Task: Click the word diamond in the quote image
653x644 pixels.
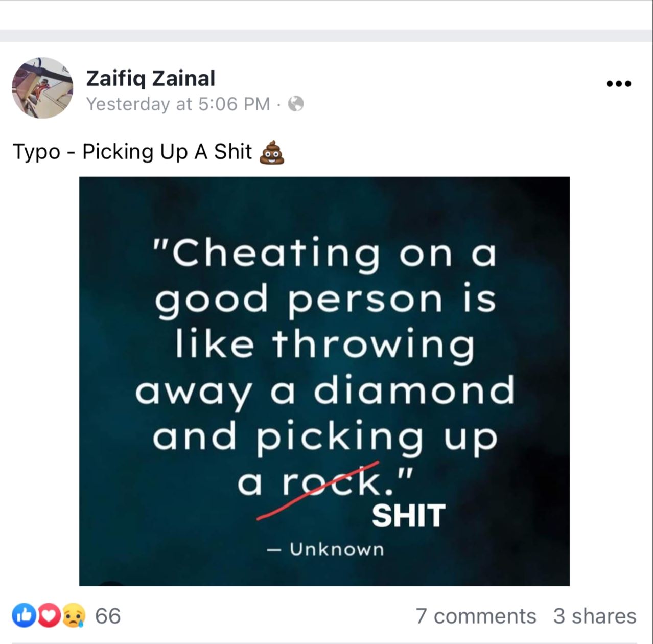Action: coord(414,390)
